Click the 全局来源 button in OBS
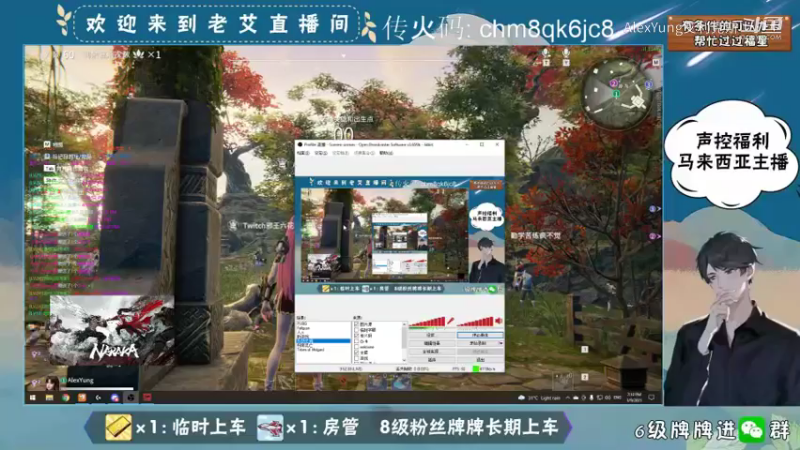The image size is (800, 450). pyautogui.click(x=431, y=352)
